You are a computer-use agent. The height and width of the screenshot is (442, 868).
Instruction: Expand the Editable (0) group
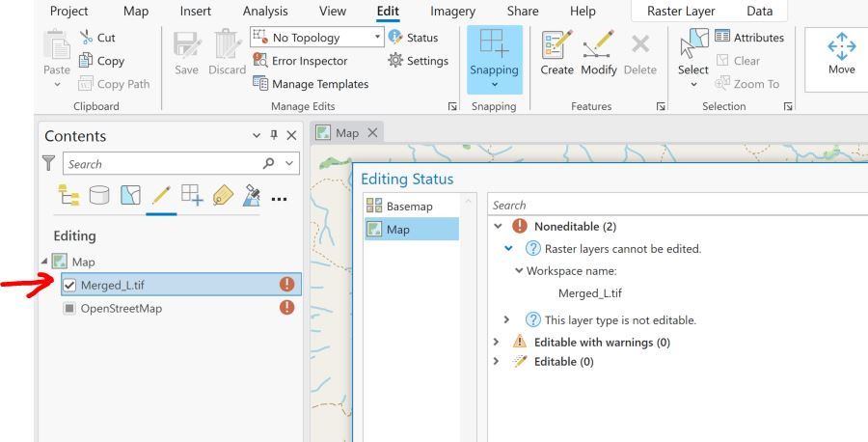click(498, 362)
